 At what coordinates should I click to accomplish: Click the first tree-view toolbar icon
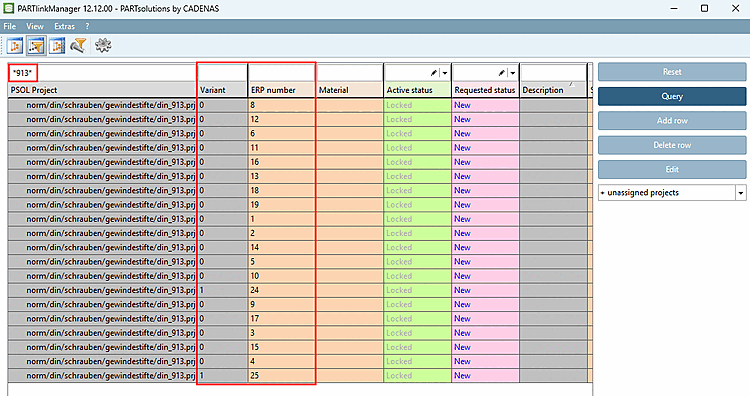[15, 46]
